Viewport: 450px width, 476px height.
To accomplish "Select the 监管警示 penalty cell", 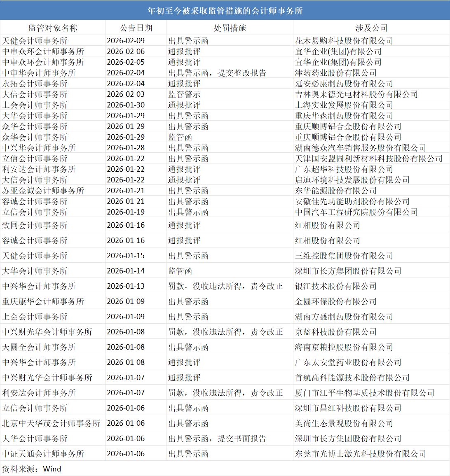I will (184, 94).
